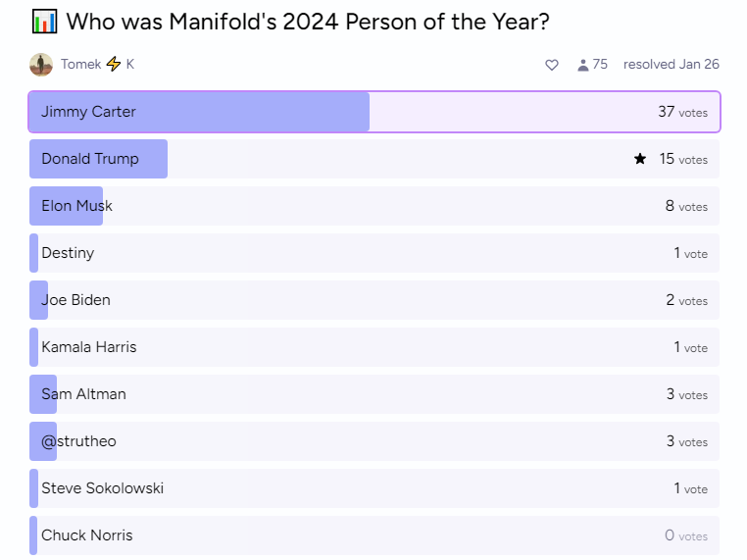Choose the Joe Biden poll option
This screenshot has height=560, width=747.
pyautogui.click(x=374, y=300)
